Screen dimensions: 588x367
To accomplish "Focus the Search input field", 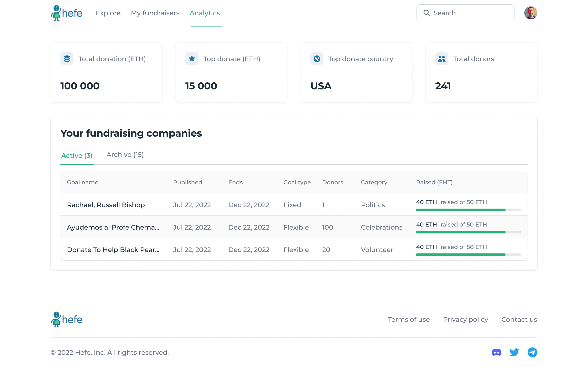I will click(465, 13).
